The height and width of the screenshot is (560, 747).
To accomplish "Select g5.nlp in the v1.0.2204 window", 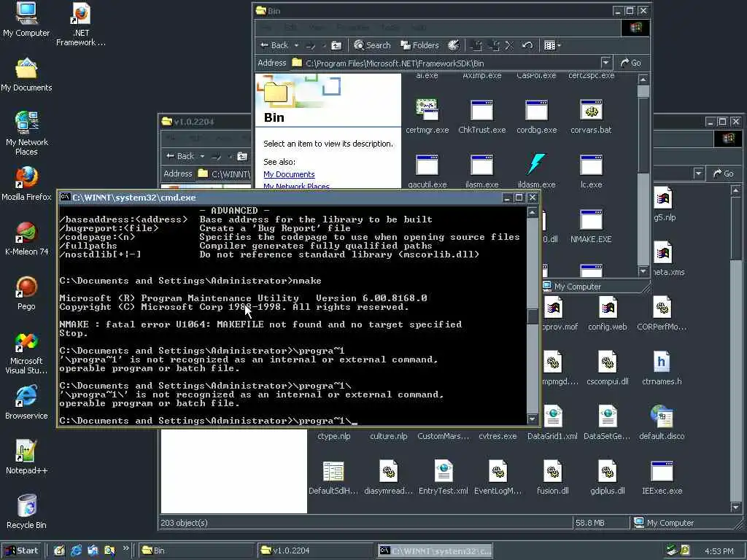I will point(665,204).
